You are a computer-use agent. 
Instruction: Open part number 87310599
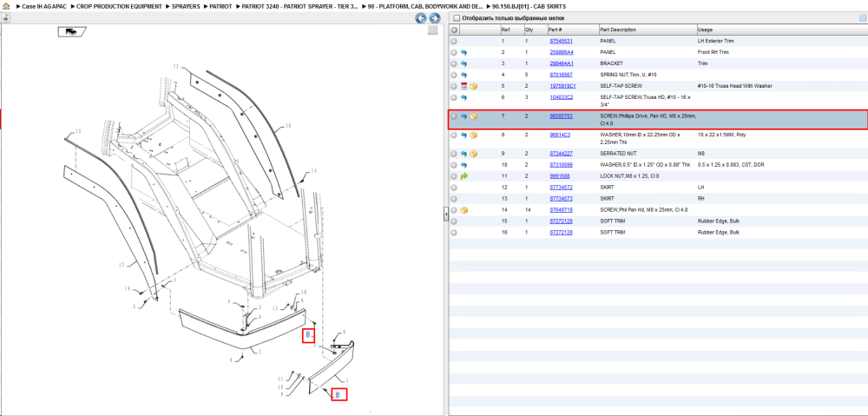tap(561, 165)
